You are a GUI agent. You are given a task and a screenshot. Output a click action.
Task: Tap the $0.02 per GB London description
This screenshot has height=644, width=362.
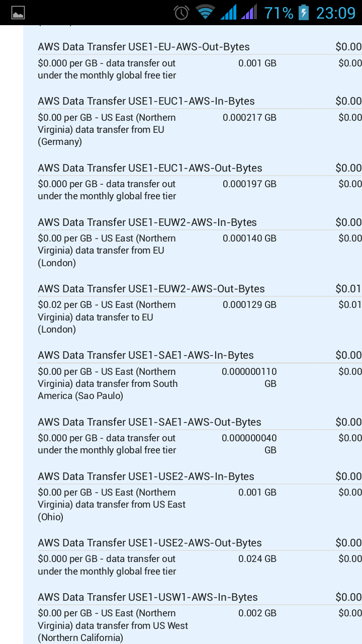coord(107,317)
